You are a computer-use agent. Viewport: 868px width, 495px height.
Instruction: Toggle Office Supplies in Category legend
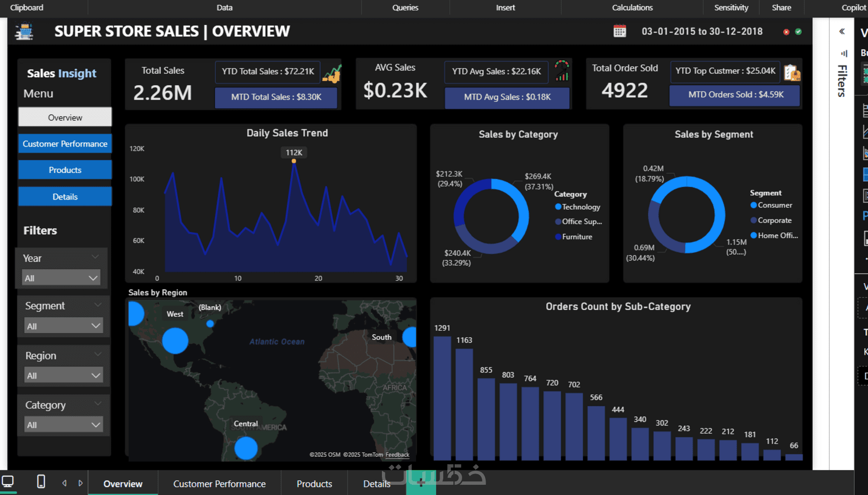point(578,221)
